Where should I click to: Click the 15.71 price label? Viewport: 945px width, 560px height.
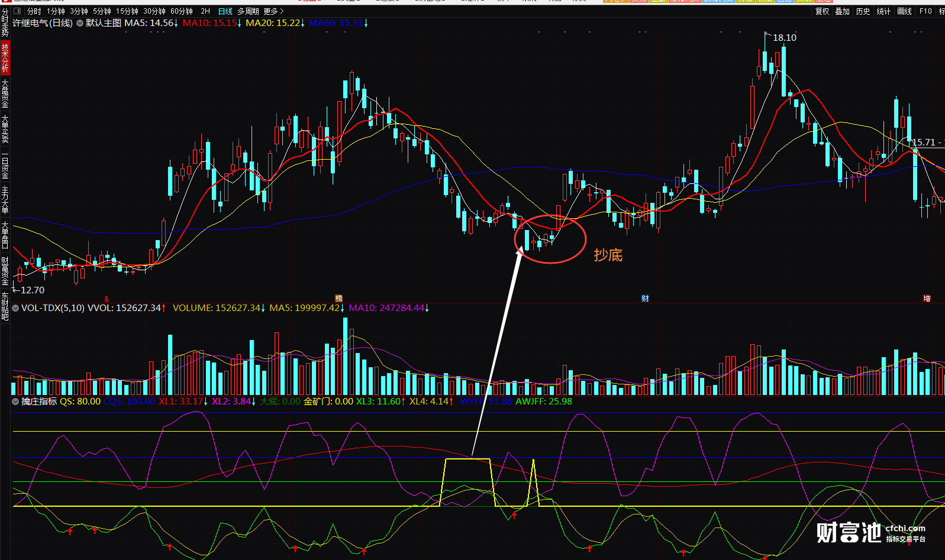coord(924,143)
